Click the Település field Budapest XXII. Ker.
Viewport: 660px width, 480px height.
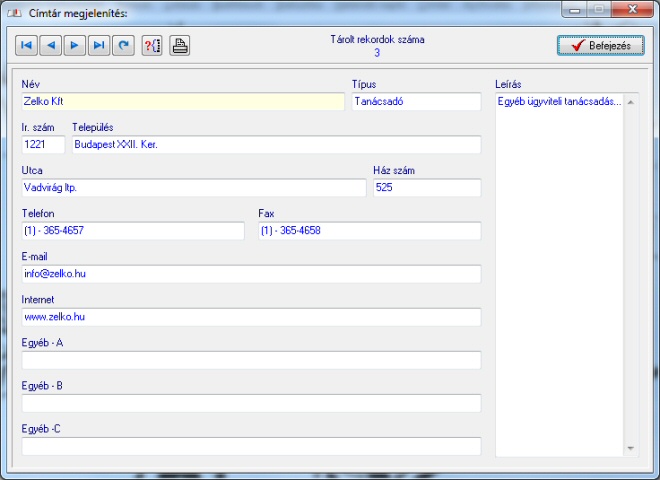click(277, 144)
